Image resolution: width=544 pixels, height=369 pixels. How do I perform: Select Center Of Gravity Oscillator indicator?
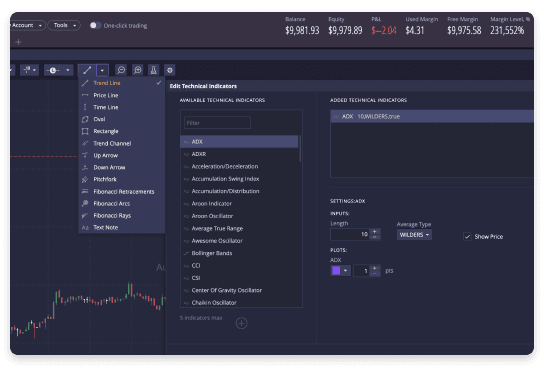pyautogui.click(x=239, y=290)
